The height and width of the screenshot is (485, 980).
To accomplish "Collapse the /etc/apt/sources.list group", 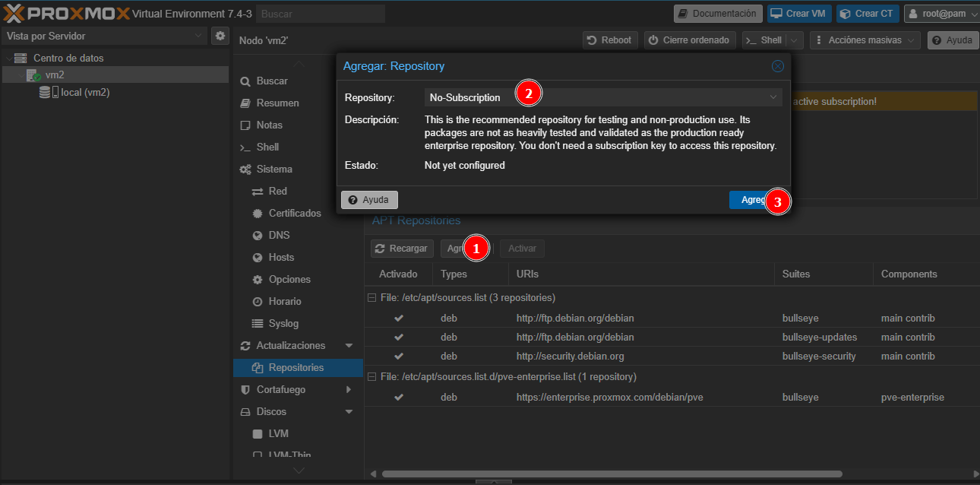I will [x=371, y=298].
